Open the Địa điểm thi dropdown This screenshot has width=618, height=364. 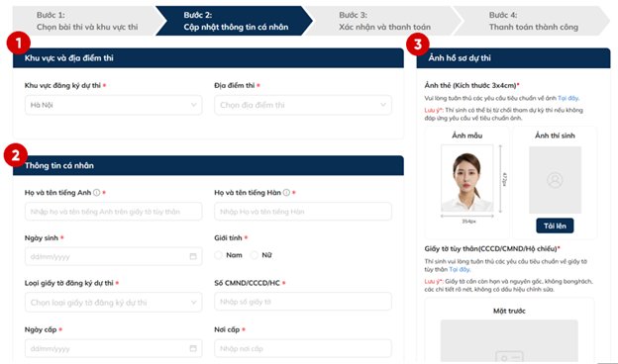coord(303,105)
